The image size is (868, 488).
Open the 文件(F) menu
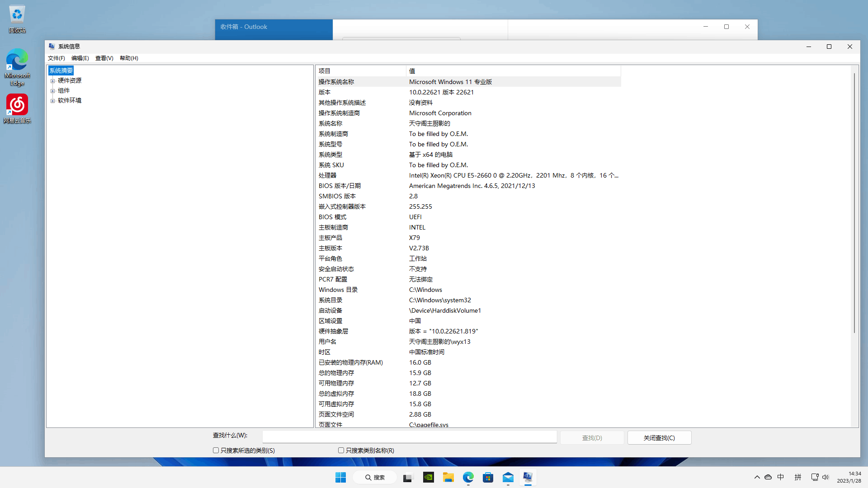click(x=57, y=58)
